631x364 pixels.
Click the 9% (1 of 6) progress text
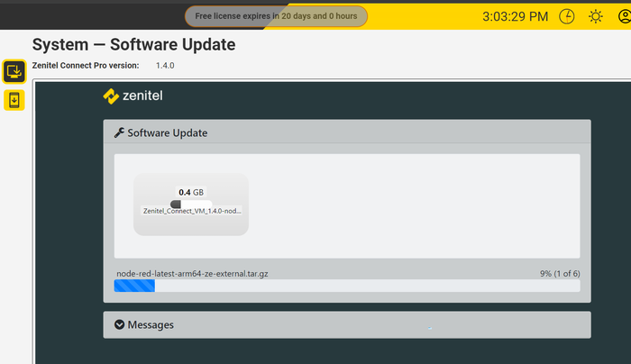560,274
